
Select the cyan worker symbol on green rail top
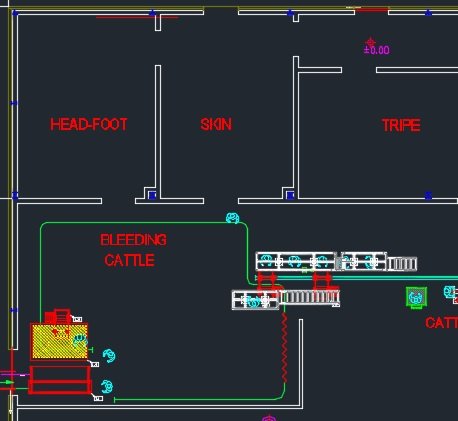coord(233,218)
